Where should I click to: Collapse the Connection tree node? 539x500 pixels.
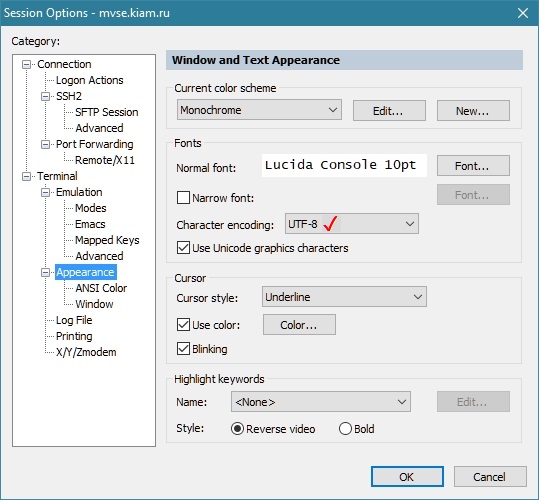coord(26,65)
